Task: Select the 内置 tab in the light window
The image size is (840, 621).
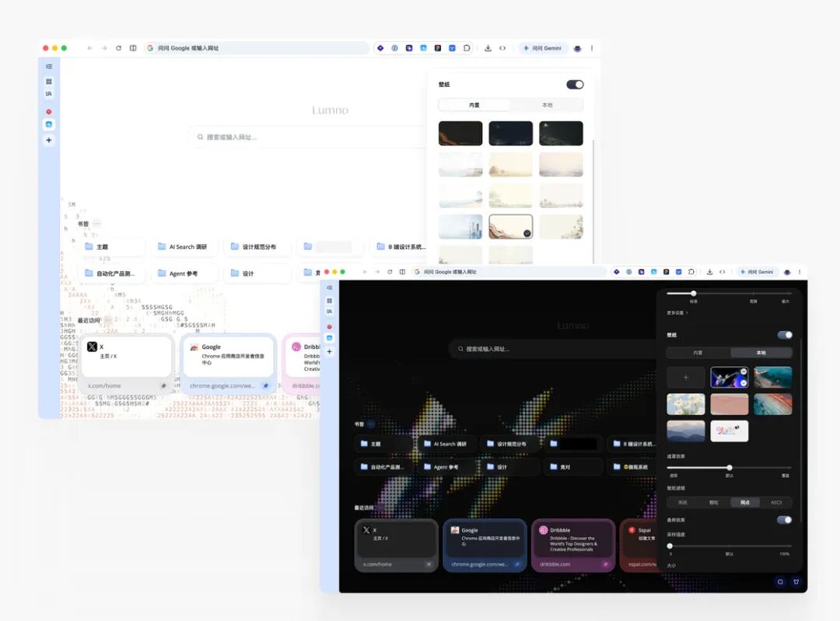Action: 474,105
